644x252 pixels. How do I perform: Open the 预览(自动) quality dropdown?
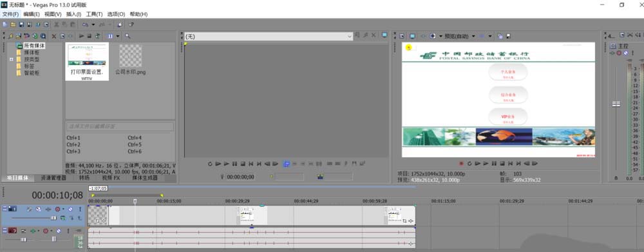point(473,37)
